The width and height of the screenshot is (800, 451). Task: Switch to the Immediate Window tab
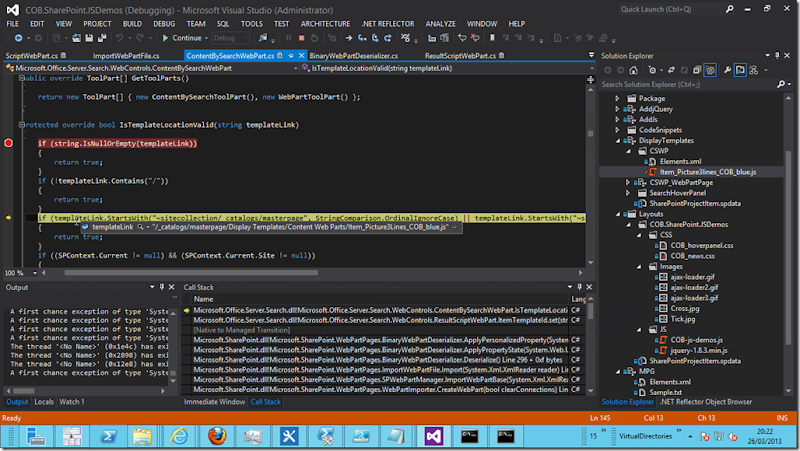[213, 401]
